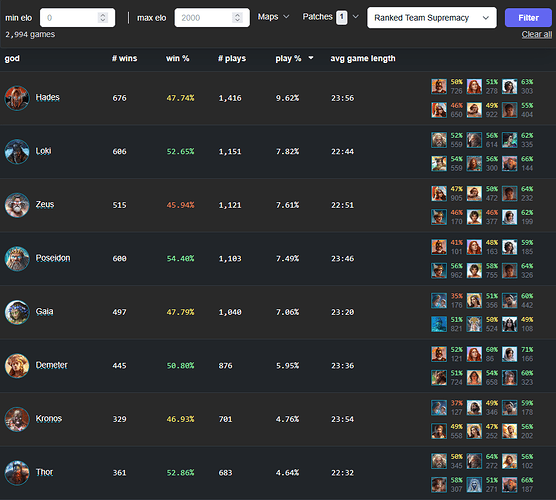
Task: Select Hades minor god icon with 63% win rate
Action: (x=510, y=87)
